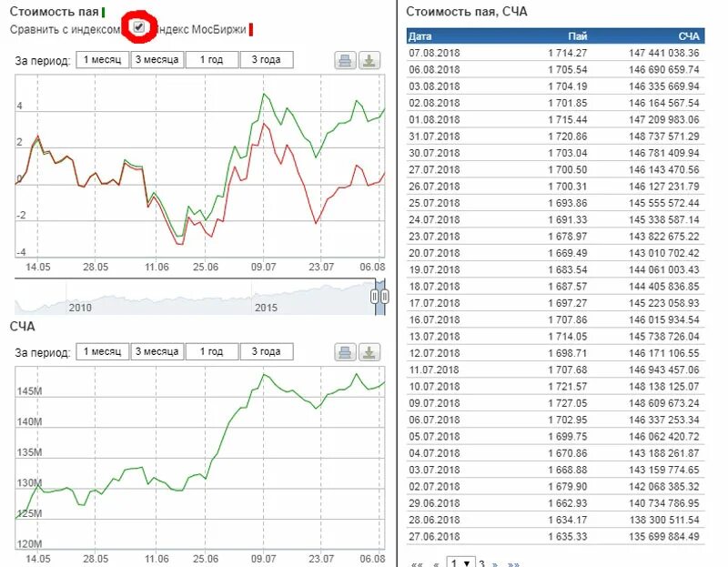Screen dimensions: 728x567
Task: Select date cell 11.07.2018
Action: click(x=434, y=370)
